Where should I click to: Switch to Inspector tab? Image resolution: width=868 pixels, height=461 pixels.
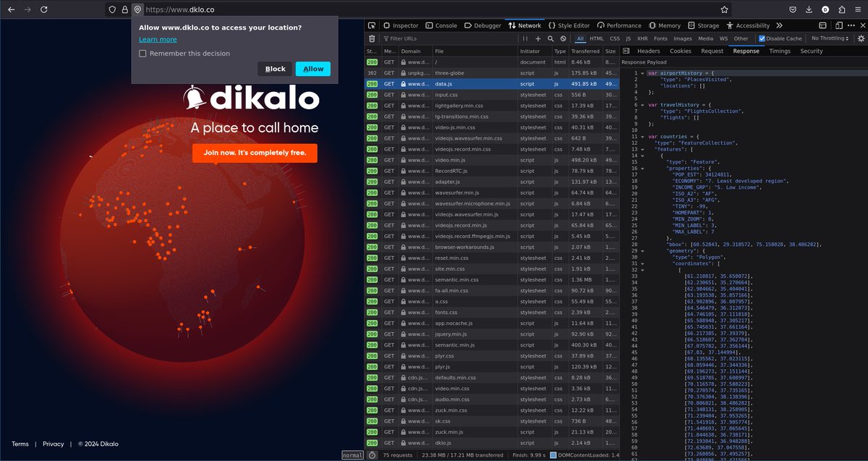pyautogui.click(x=400, y=25)
